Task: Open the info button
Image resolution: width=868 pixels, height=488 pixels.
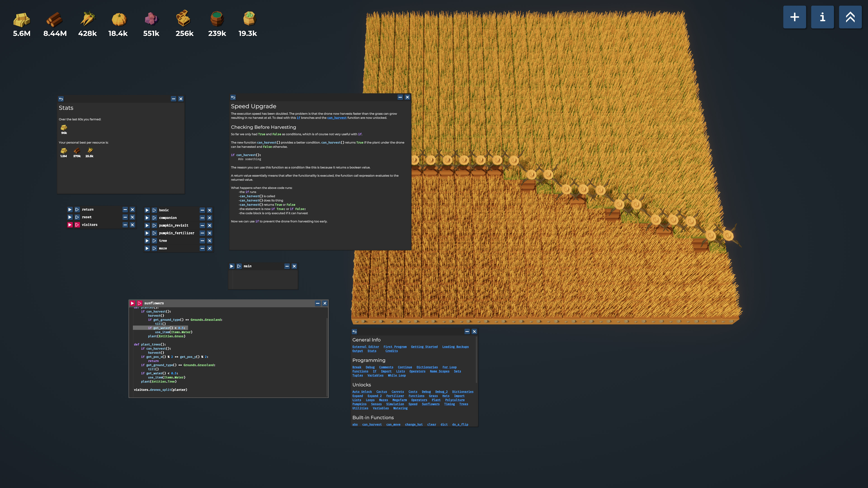Action: (822, 17)
